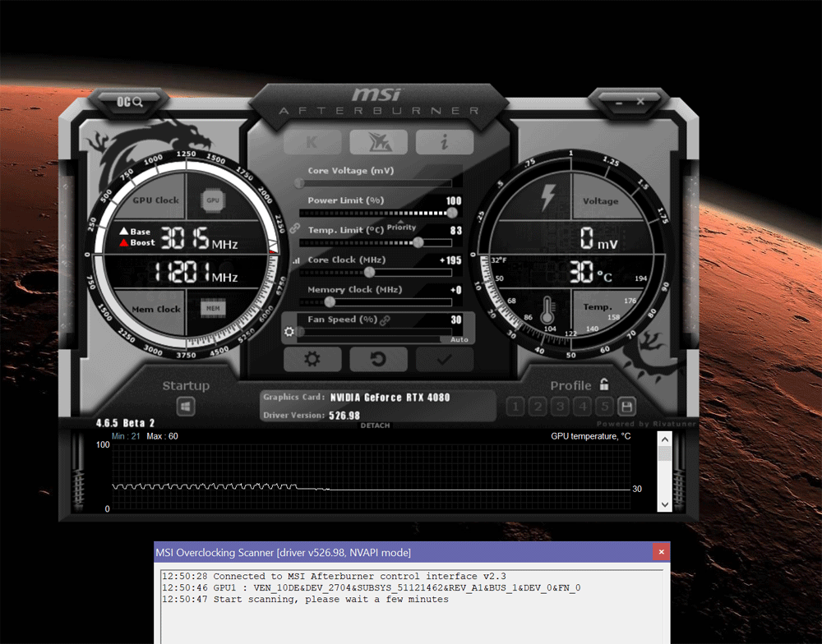Toggle the power and temp limit link icon
Screen dimensions: 822x644
[295, 228]
